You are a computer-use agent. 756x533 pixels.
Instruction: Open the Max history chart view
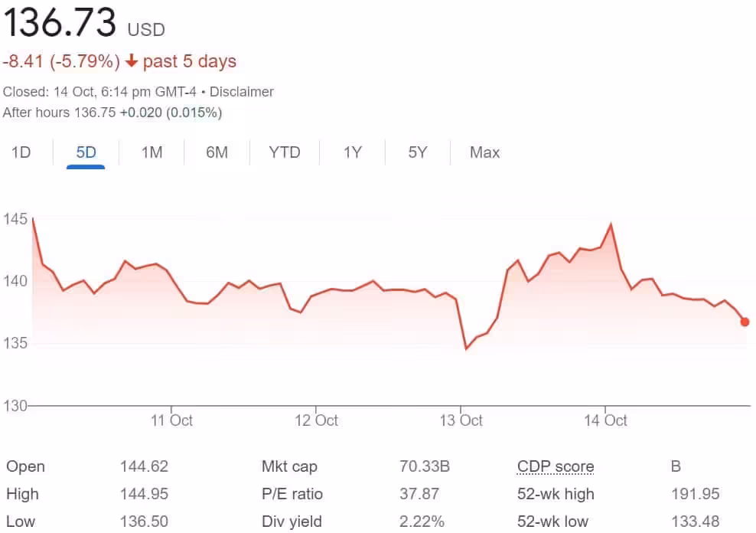[484, 152]
